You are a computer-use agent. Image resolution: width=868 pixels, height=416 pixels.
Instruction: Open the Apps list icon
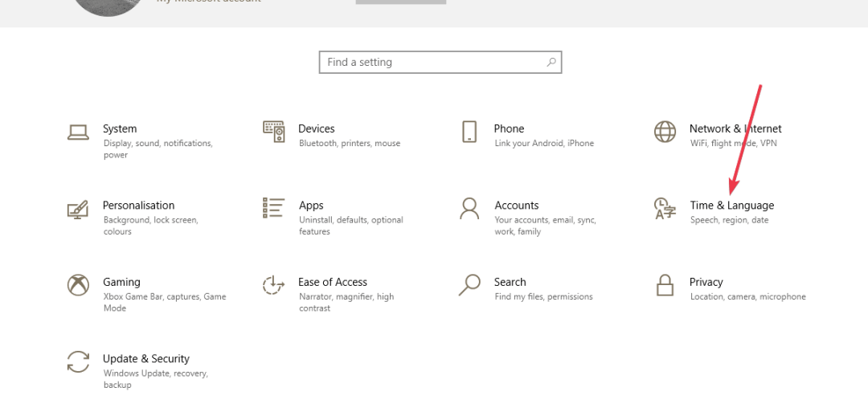click(x=274, y=208)
